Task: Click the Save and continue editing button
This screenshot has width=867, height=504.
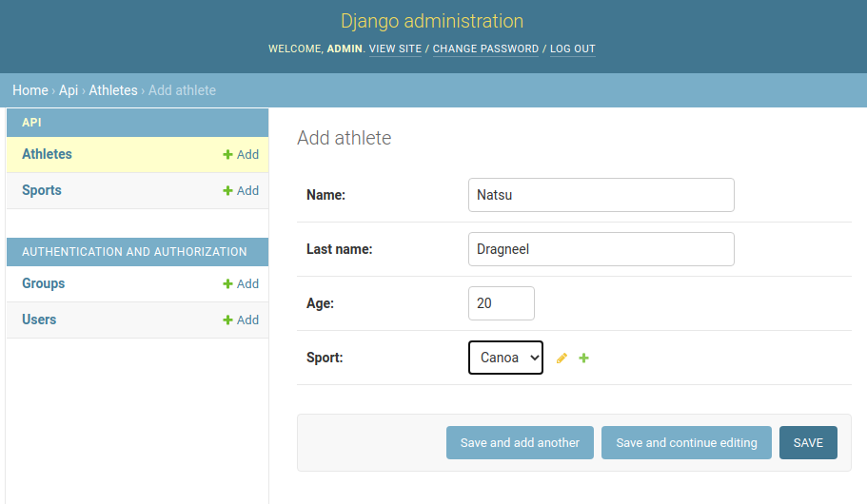Action: 686,442
